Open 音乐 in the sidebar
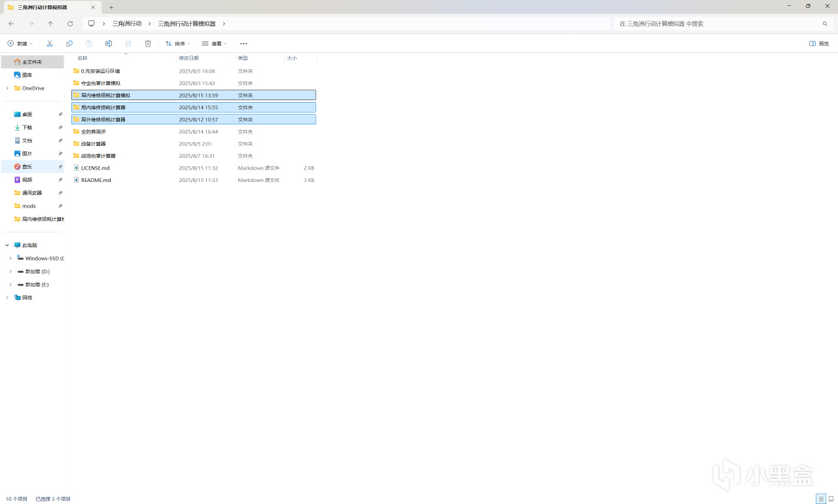The height and width of the screenshot is (504, 838). (x=33, y=167)
